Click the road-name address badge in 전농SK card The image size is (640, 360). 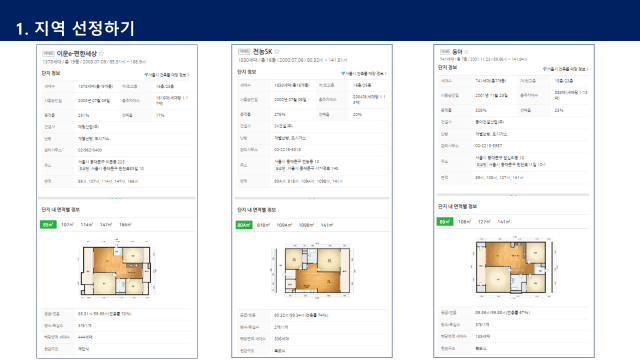280,169
